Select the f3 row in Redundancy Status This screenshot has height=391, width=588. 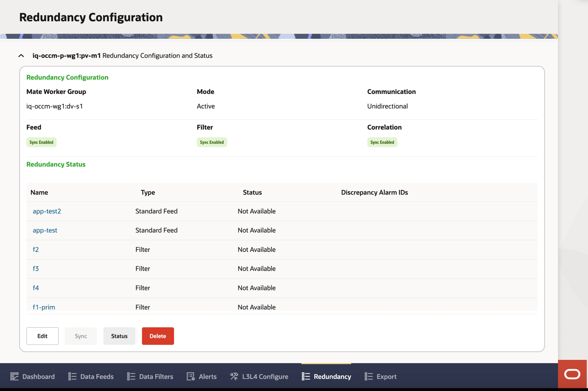(x=36, y=268)
